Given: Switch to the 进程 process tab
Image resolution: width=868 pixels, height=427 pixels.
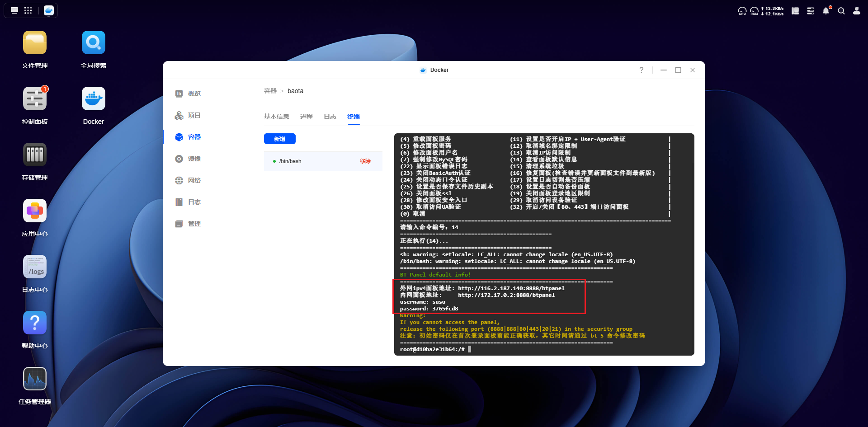Looking at the screenshot, I should pyautogui.click(x=306, y=117).
